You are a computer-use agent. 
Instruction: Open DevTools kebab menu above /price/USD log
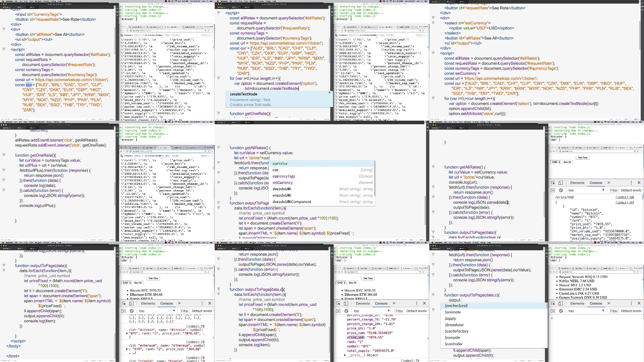coord(631,183)
